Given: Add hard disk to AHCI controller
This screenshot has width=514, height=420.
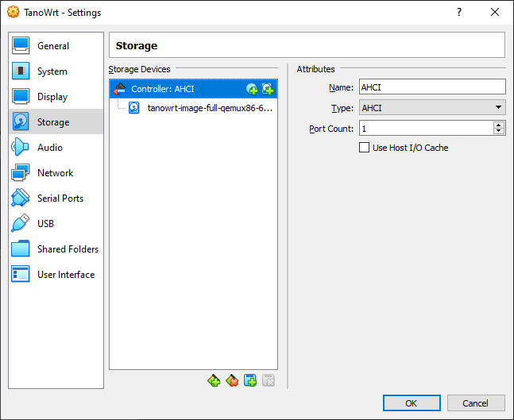Looking at the screenshot, I should (268, 89).
